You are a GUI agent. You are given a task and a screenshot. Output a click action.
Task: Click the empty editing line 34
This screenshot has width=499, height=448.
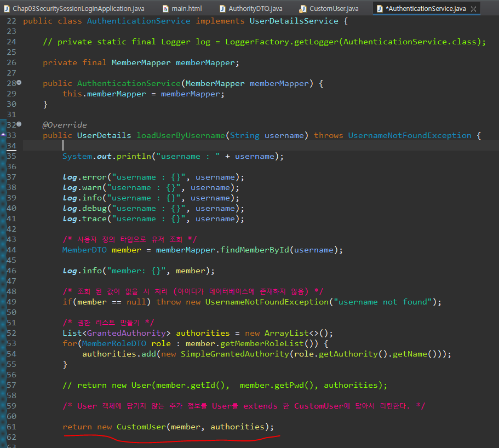click(x=260, y=146)
